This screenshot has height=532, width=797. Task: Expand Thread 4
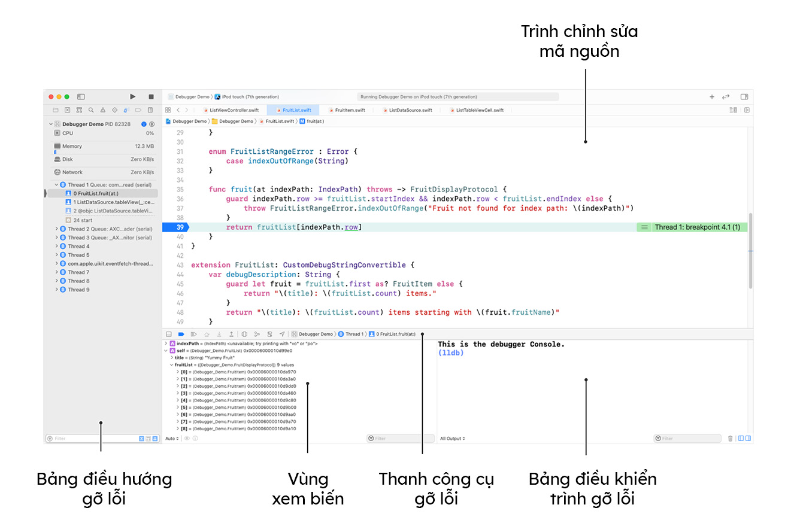coord(57,246)
